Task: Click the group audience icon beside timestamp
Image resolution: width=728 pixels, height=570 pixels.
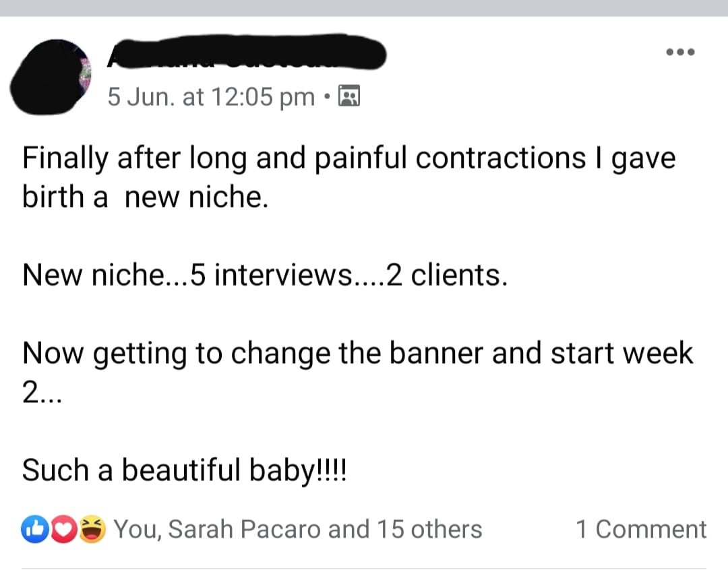Action: (x=348, y=97)
